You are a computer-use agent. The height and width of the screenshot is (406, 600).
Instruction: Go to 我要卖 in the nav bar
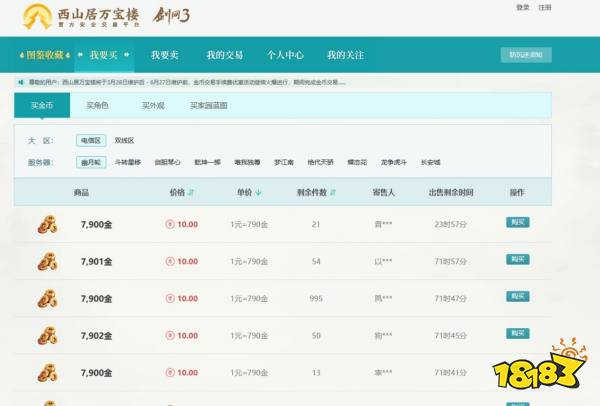165,55
